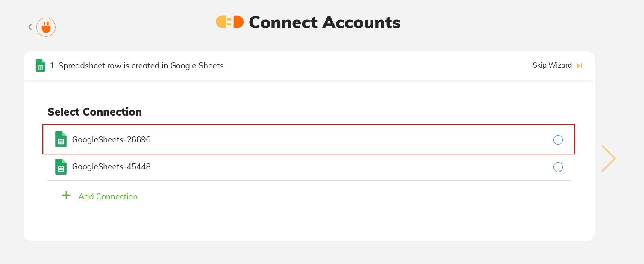Viewport: 644px width, 264px height.
Task: Click the GoogleSheets-26696 connection name
Action: tap(111, 139)
